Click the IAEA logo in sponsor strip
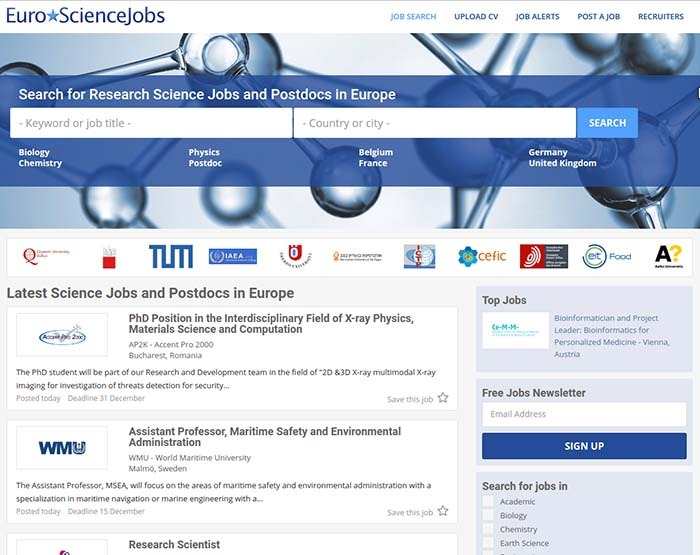The image size is (700, 555). coord(232,256)
